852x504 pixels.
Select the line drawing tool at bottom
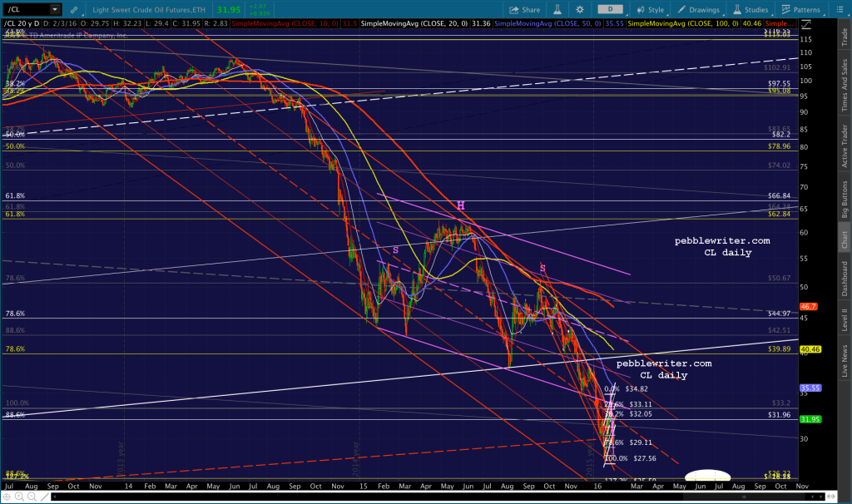point(43,497)
